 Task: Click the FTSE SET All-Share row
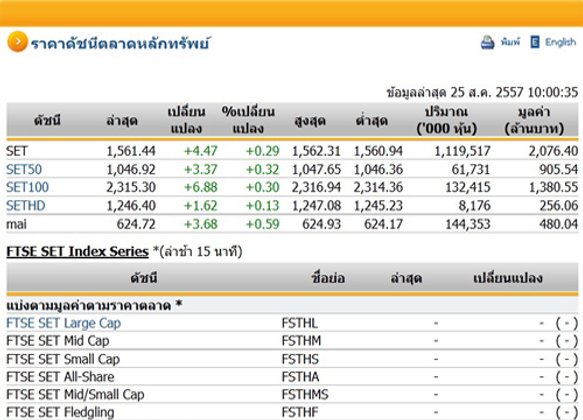pyautogui.click(x=292, y=377)
